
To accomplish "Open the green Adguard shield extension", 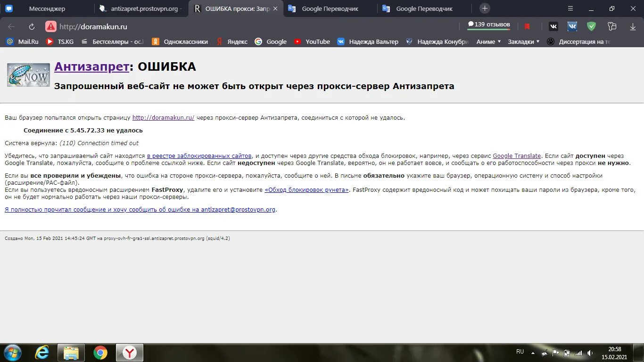I will [591, 26].
